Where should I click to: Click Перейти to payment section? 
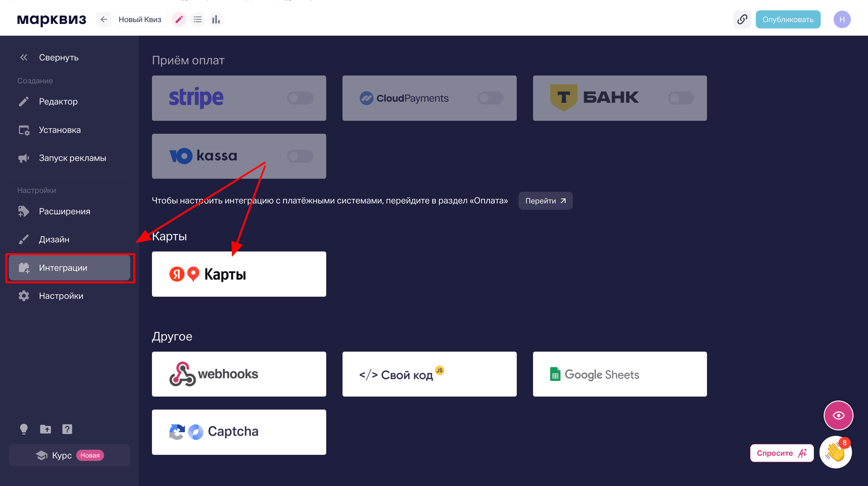pos(545,201)
